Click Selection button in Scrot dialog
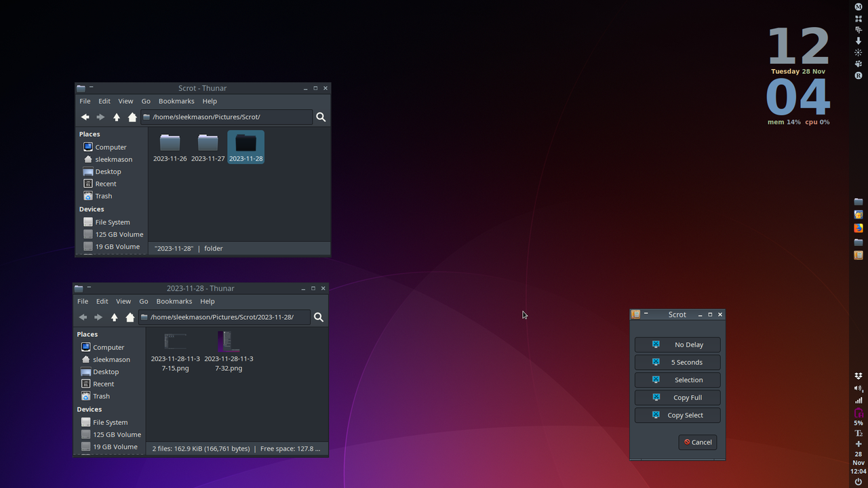868x488 pixels. 677,380
